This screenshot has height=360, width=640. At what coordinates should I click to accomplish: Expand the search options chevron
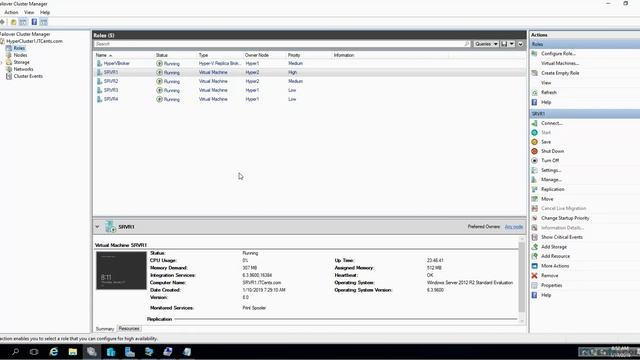(520, 44)
